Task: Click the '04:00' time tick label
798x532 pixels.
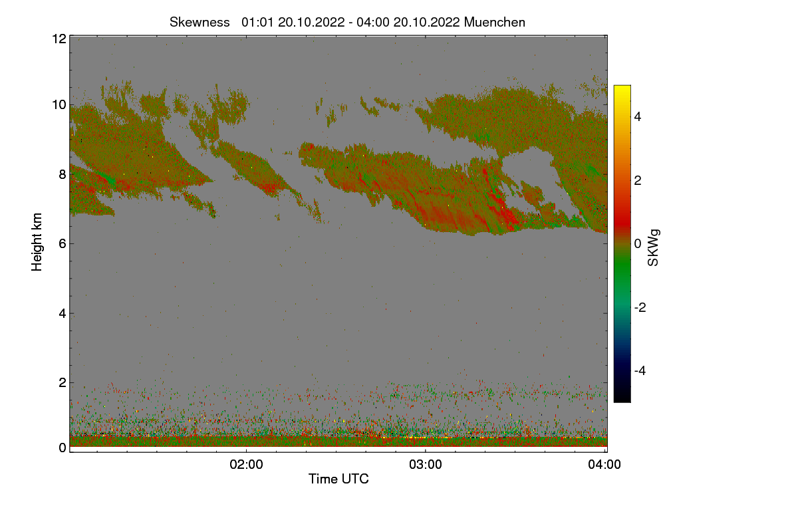Action: click(605, 464)
